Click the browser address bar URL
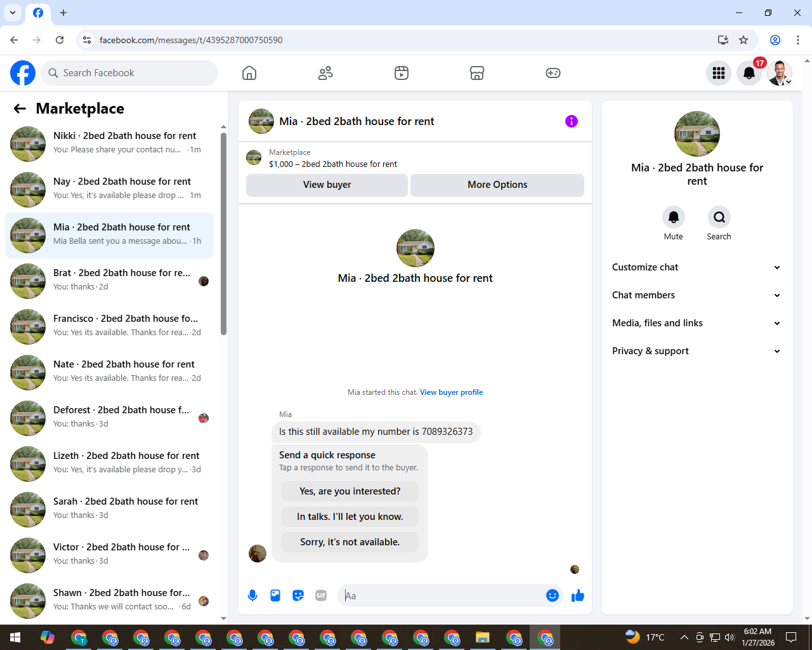 pos(191,40)
